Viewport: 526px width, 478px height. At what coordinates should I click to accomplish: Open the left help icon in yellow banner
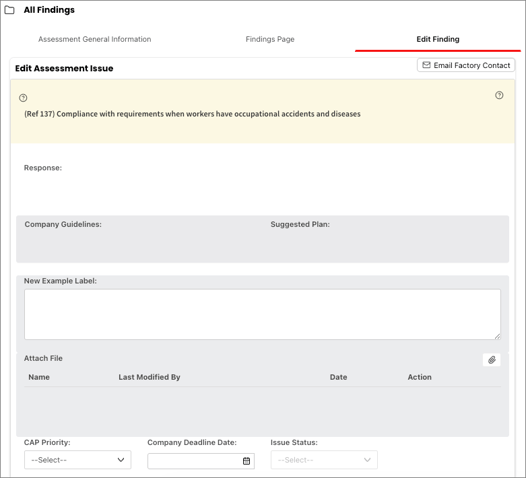tap(23, 98)
